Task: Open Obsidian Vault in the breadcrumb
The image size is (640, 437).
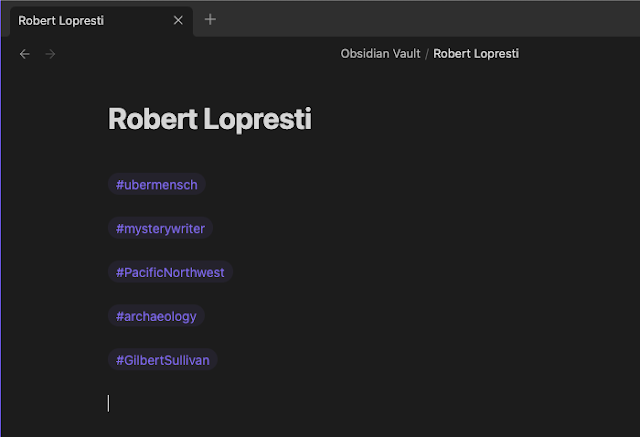Action: coord(380,54)
